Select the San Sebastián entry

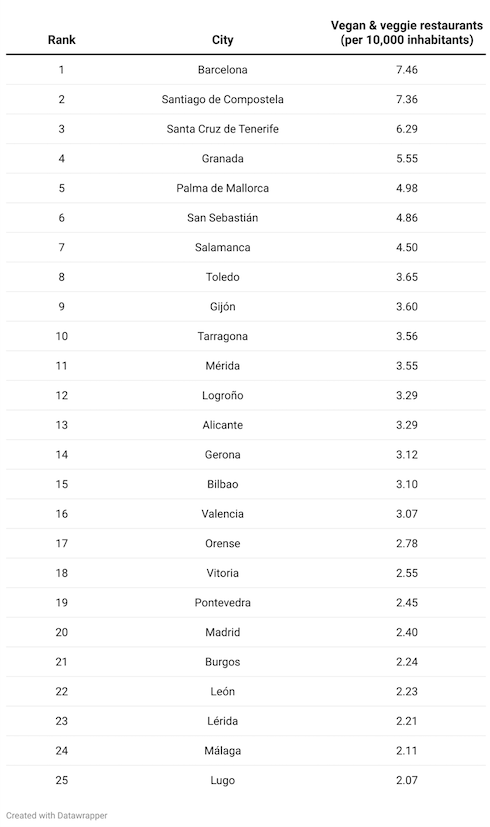click(222, 217)
